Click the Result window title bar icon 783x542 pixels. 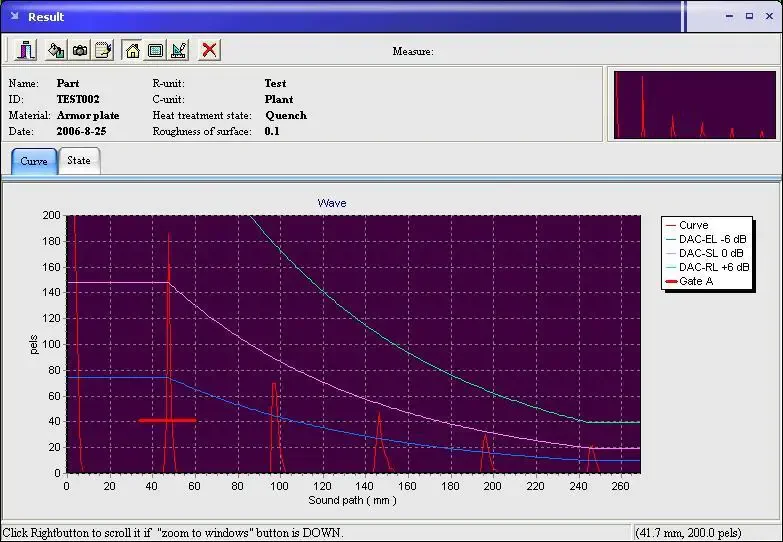coord(14,16)
